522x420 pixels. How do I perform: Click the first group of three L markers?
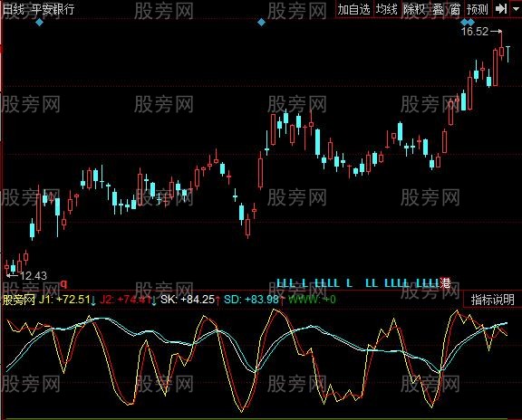[286, 283]
